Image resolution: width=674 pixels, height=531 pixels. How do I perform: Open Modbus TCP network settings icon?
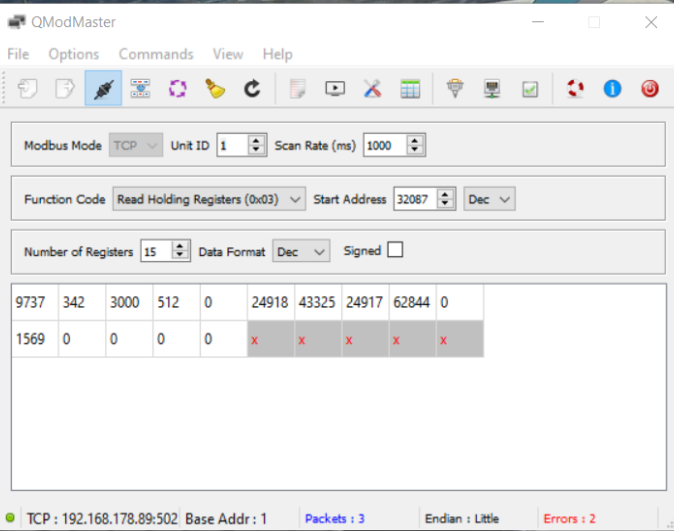click(x=492, y=89)
